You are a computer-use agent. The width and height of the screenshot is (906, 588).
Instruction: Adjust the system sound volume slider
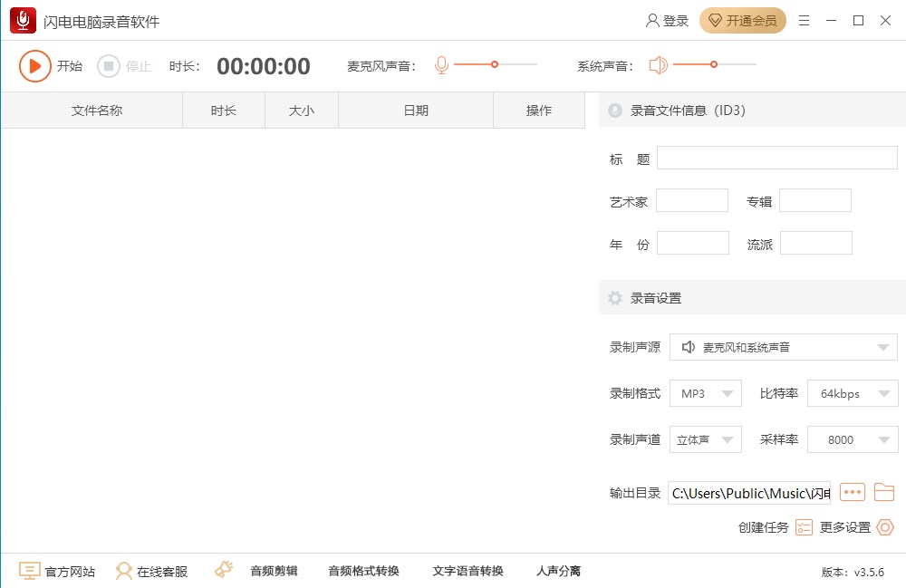(715, 64)
